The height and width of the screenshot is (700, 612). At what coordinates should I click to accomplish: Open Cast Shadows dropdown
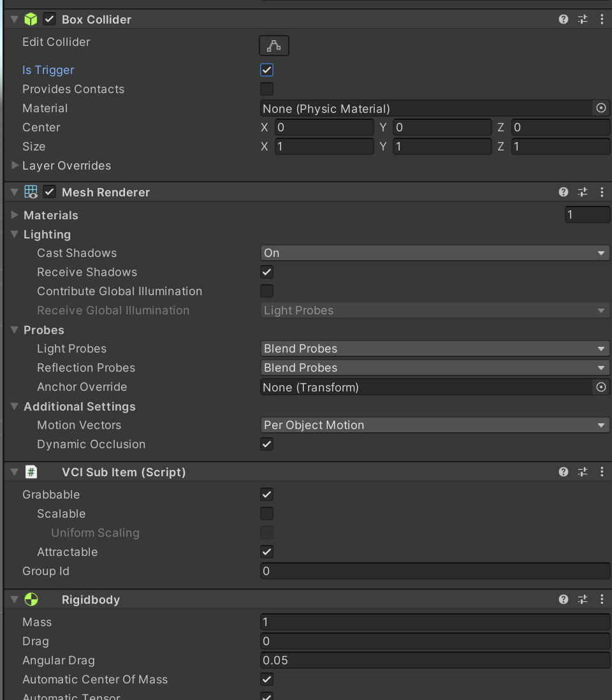point(435,252)
